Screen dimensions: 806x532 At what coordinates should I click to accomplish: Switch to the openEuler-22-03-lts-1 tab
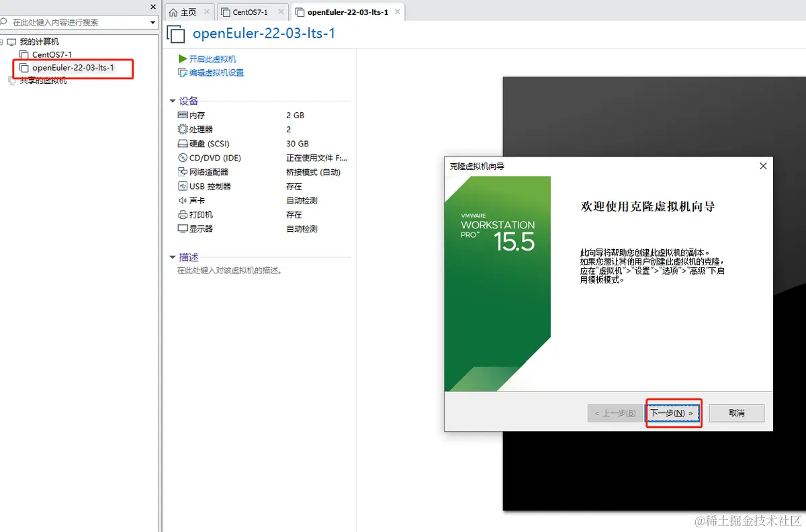[x=347, y=12]
